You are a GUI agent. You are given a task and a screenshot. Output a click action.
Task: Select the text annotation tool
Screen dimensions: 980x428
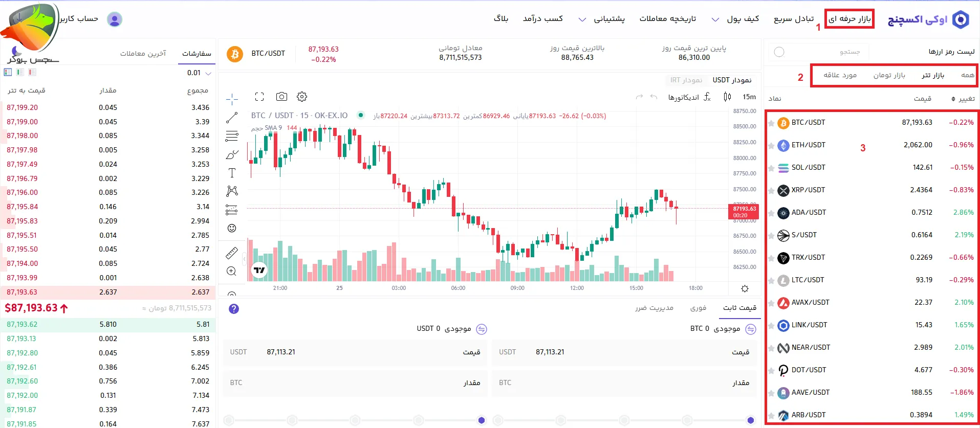click(x=232, y=173)
